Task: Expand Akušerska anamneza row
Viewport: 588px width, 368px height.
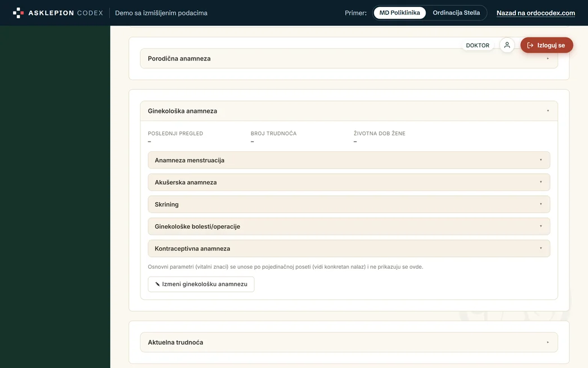Action: pos(349,182)
